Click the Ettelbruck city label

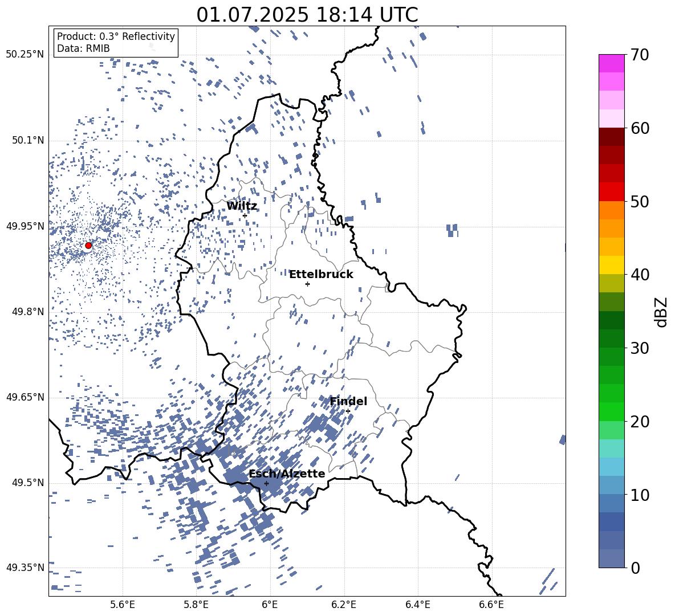point(321,275)
